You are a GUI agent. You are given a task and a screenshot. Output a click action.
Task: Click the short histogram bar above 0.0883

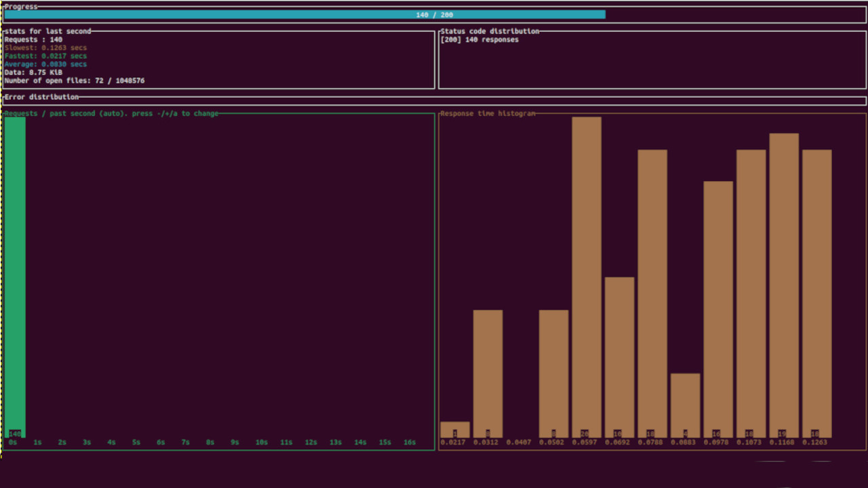pyautogui.click(x=685, y=405)
